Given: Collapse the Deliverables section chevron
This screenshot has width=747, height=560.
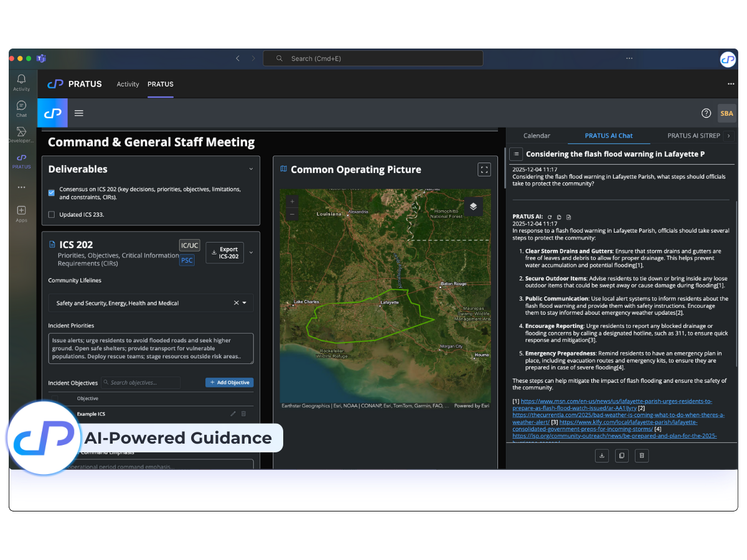Looking at the screenshot, I should [251, 169].
